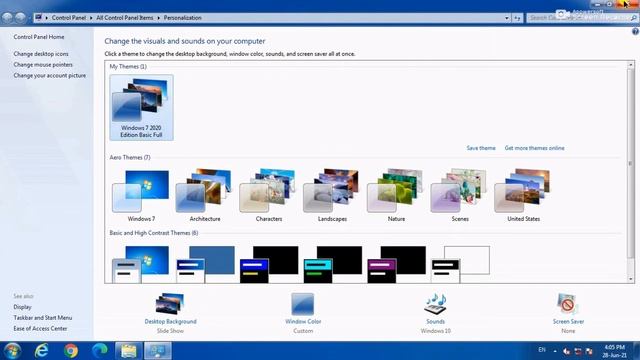Expand the arrow after Control Panel breadcrumb
Screen dimensions: 640x360
click(91, 18)
